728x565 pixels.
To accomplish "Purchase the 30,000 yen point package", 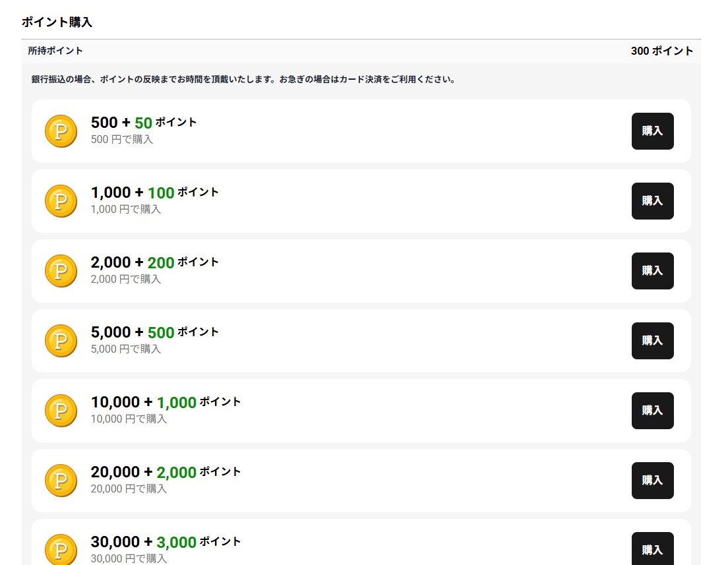I will point(652,549).
